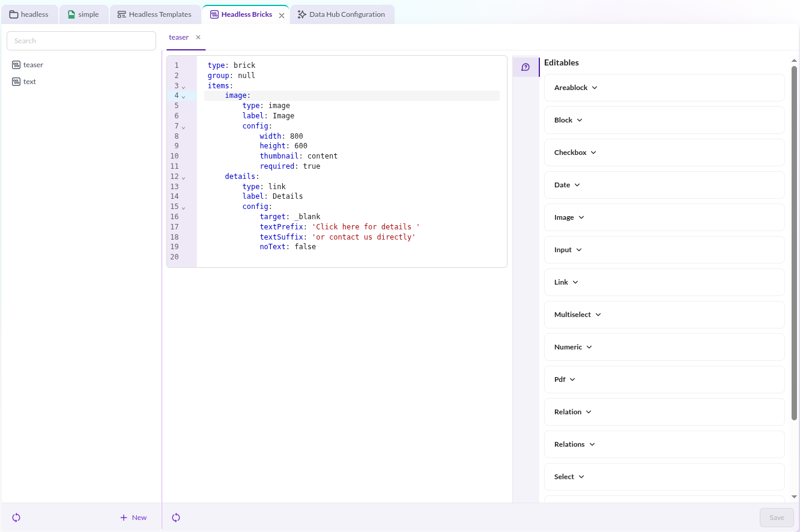Click 'height: 600' code line
The width and height of the screenshot is (800, 532).
[283, 146]
